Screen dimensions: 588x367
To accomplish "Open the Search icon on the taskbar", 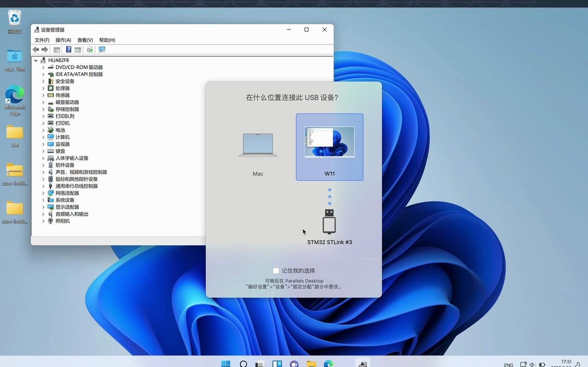I will [x=243, y=364].
